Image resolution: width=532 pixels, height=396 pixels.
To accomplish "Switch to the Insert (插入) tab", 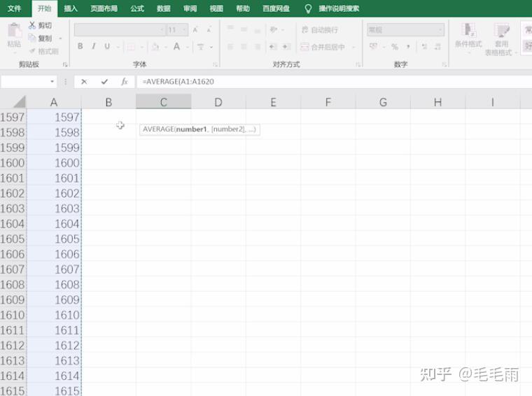I will 71,8.
